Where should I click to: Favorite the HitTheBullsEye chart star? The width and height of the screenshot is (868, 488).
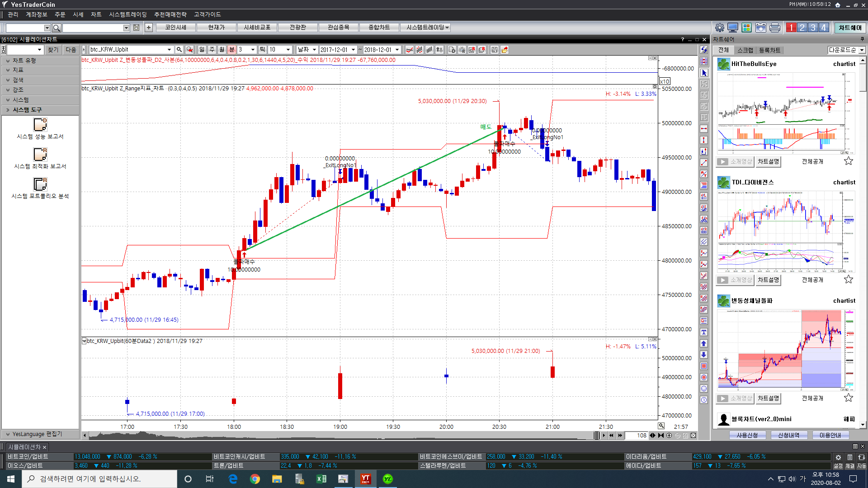(x=848, y=161)
